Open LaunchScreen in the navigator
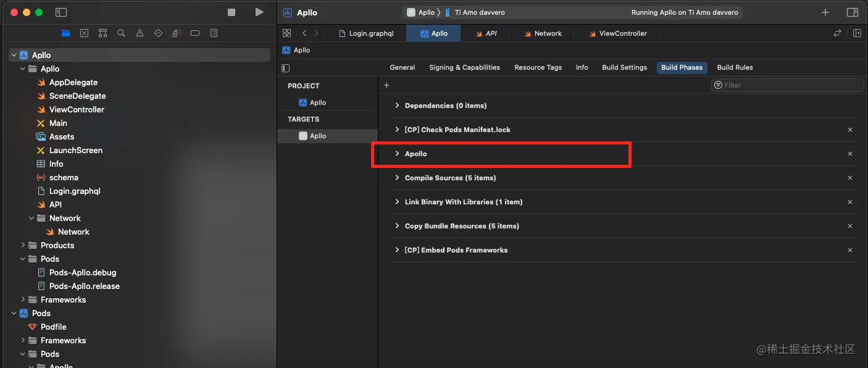Image resolution: width=868 pixels, height=368 pixels. (x=69, y=150)
